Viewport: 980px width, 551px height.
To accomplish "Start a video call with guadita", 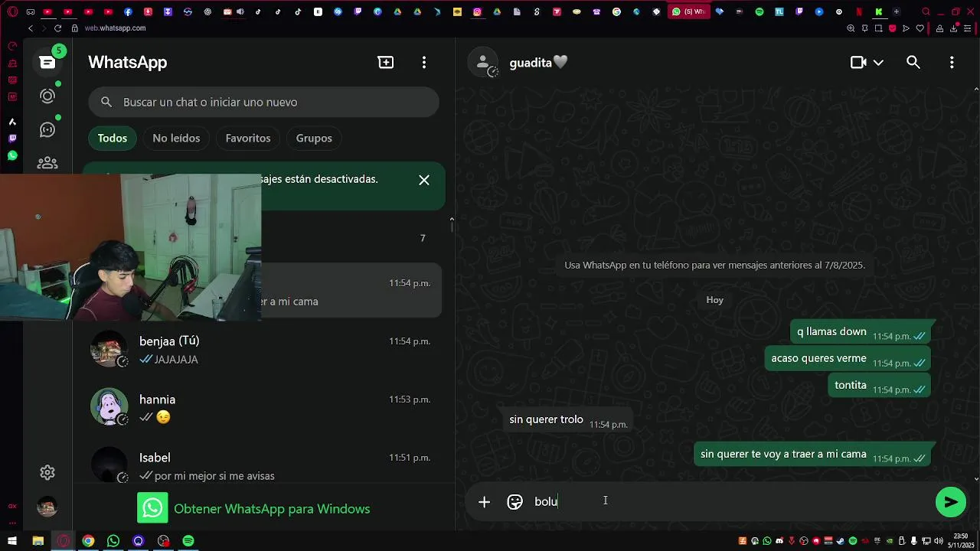I will tap(858, 63).
